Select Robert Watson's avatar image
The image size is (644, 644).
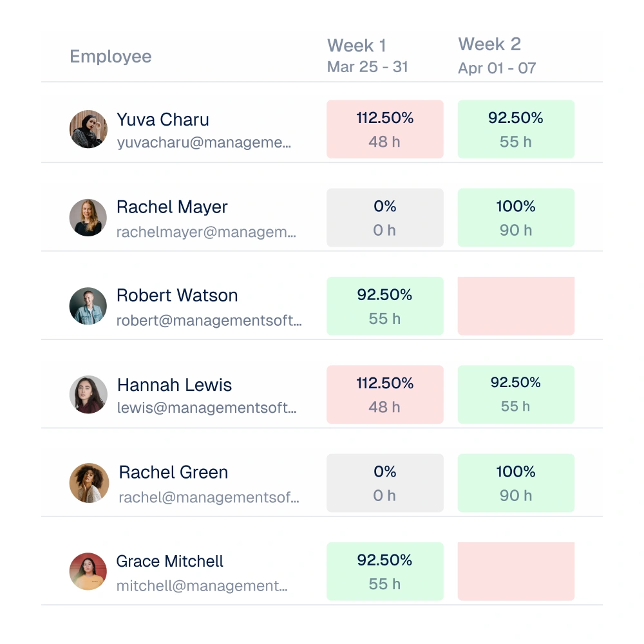click(x=88, y=306)
